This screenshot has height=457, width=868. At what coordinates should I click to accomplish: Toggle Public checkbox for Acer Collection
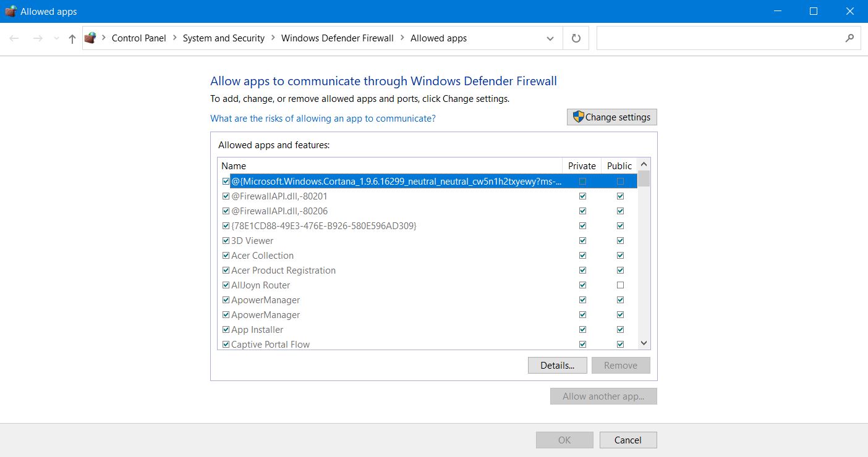(620, 256)
